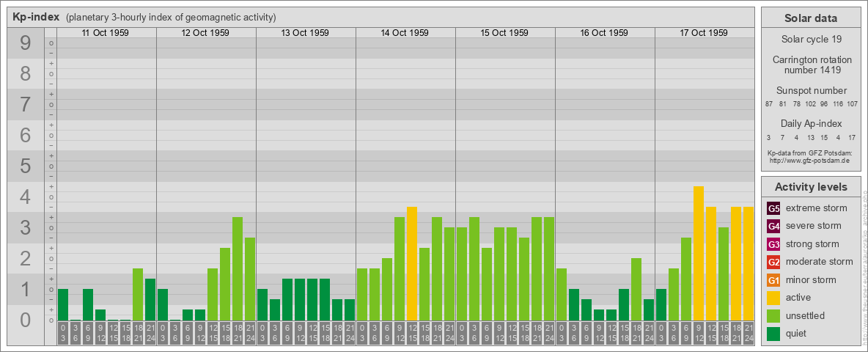Screen dimensions: 868x352
Task: Select the yellow 'active' legend swatch
Action: pos(773,298)
